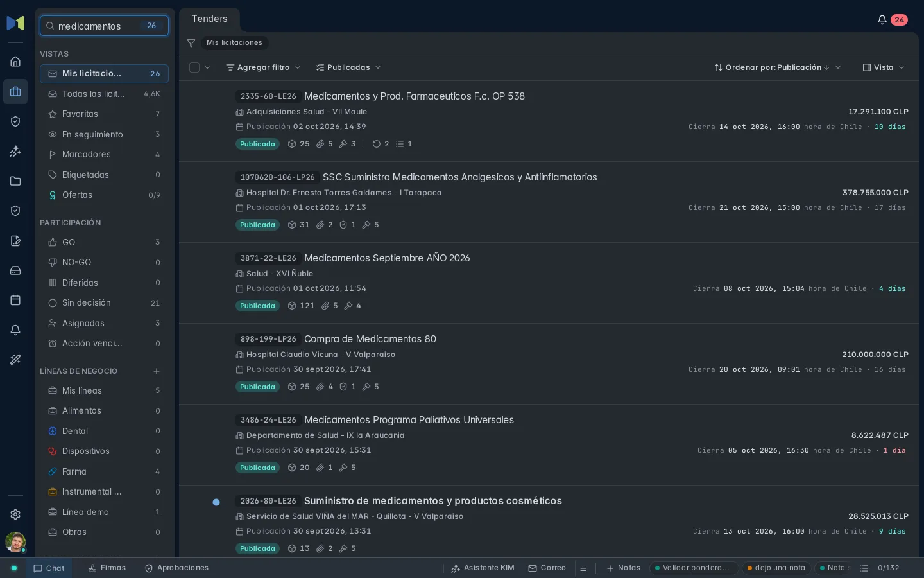Select the Sin decisión participation item

(x=104, y=303)
